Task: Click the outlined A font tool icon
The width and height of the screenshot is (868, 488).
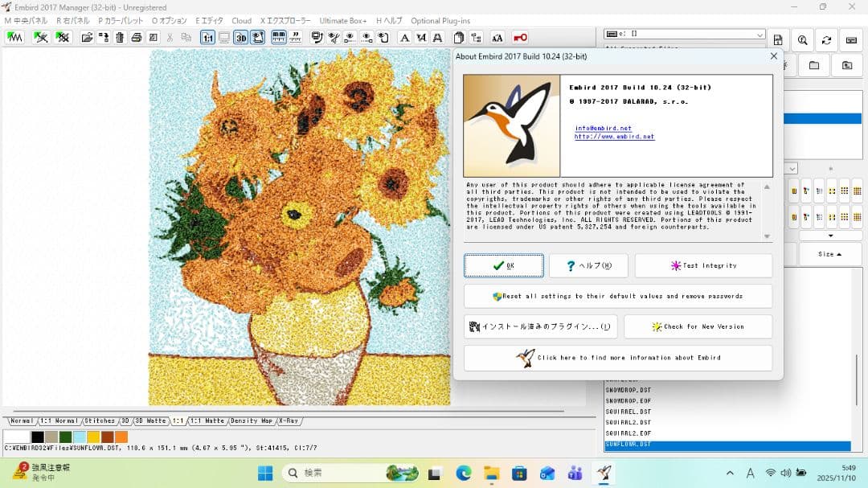Action: coord(437,38)
